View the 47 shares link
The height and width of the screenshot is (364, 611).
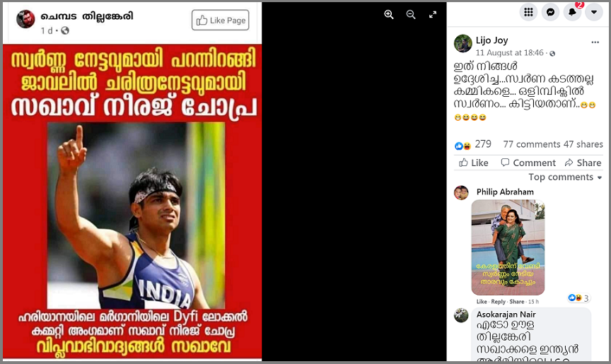click(x=583, y=144)
